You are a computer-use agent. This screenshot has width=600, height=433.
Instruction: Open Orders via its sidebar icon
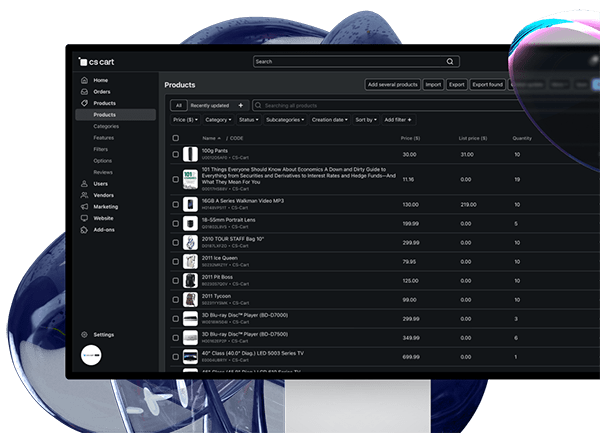click(x=83, y=92)
